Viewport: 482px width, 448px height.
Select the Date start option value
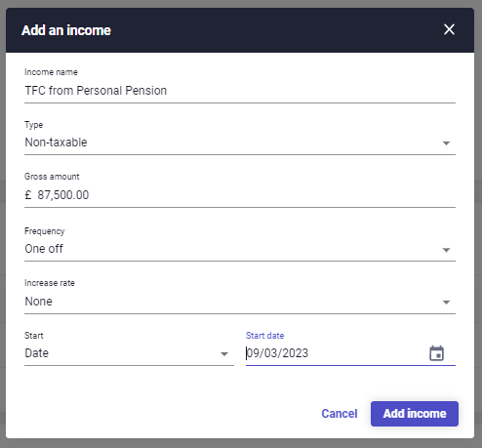coord(36,353)
